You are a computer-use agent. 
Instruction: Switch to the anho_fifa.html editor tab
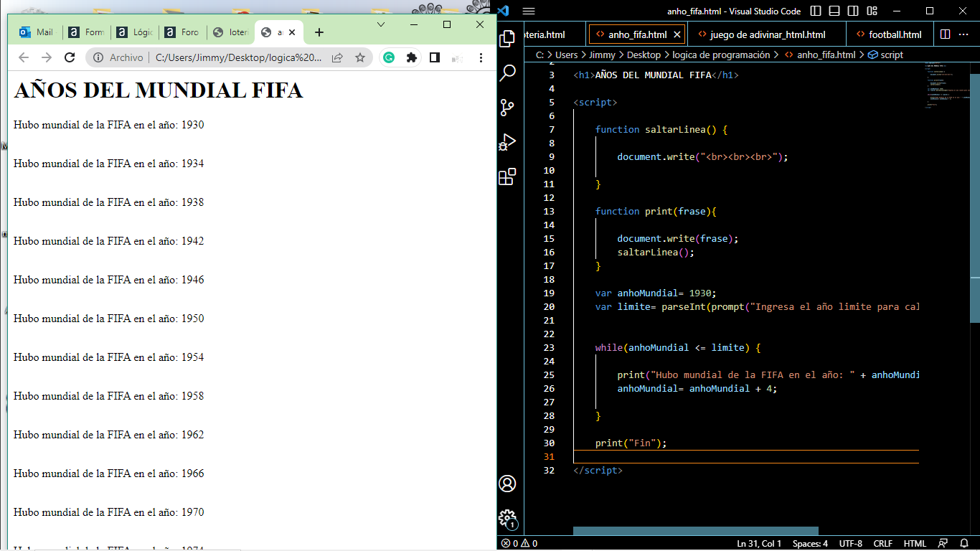click(x=636, y=34)
